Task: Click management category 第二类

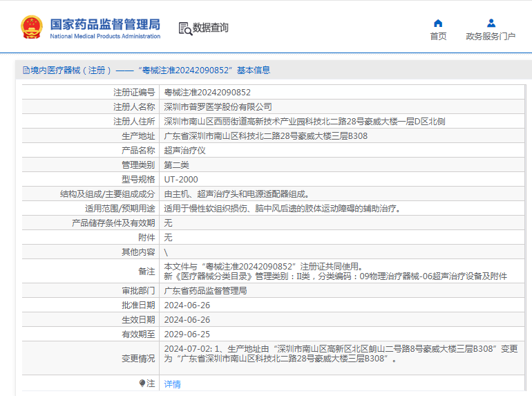Action: pyautogui.click(x=176, y=165)
